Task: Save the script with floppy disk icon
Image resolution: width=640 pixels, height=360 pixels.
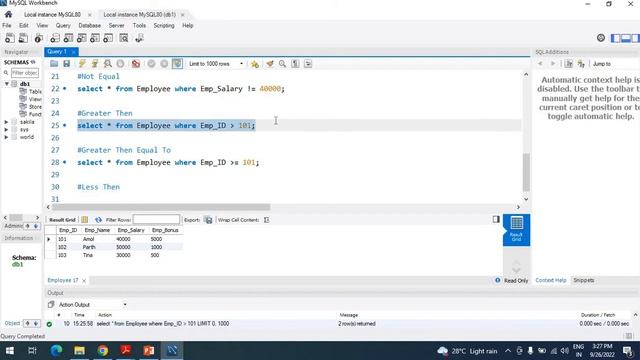Action: [x=67, y=64]
